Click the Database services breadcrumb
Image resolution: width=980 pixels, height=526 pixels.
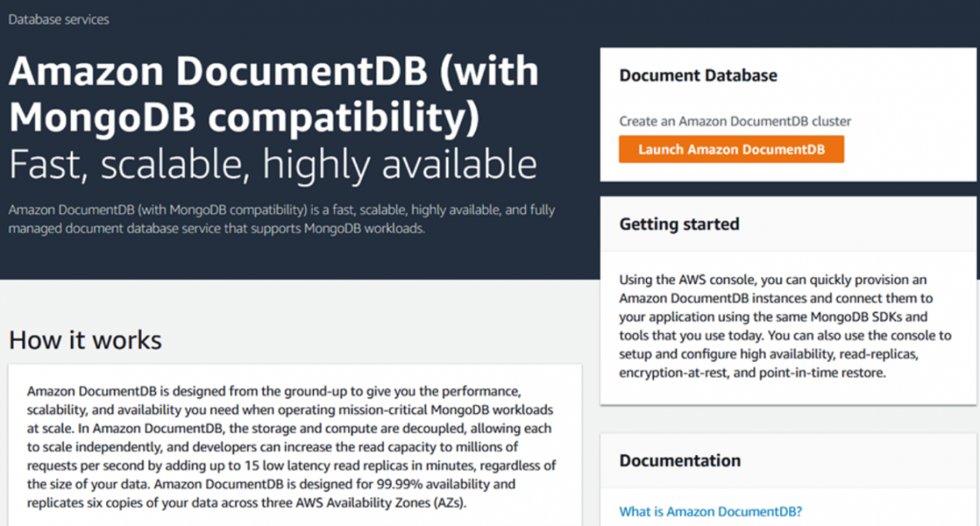pyautogui.click(x=58, y=19)
